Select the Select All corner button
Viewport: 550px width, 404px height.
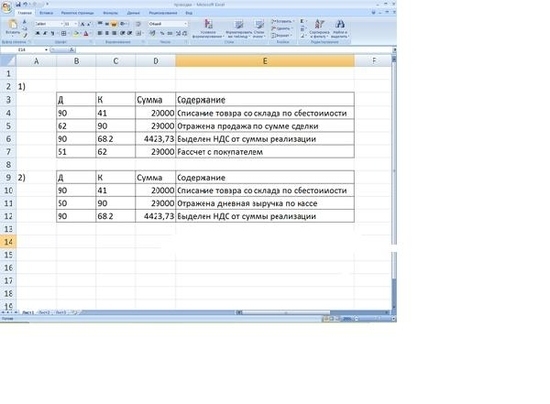pos(8,61)
